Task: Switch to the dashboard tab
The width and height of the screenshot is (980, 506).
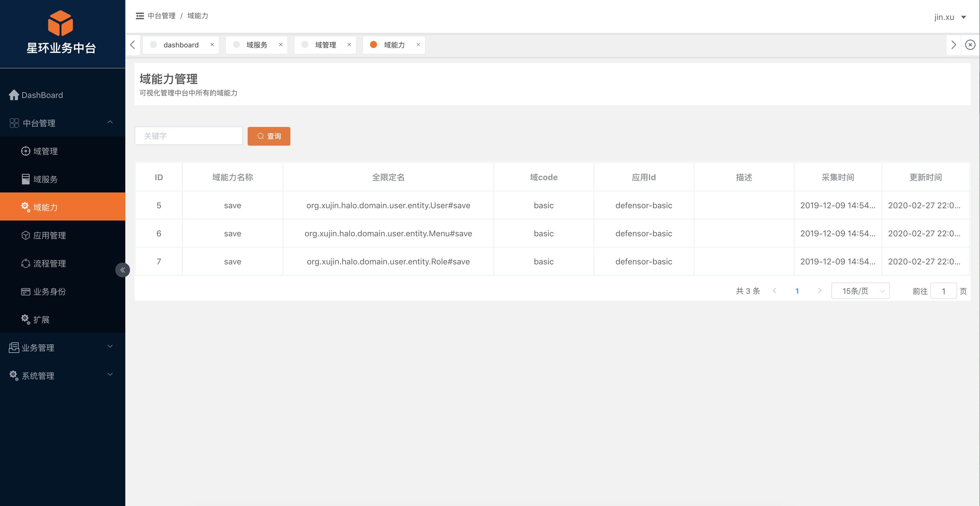Action: [x=181, y=45]
